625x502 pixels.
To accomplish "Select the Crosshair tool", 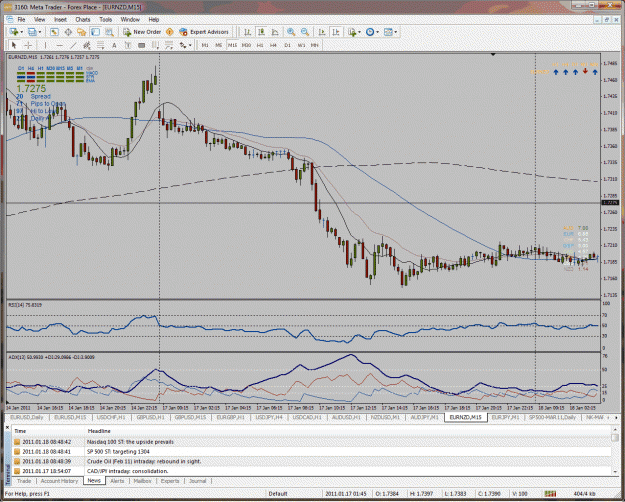I will pos(28,45).
